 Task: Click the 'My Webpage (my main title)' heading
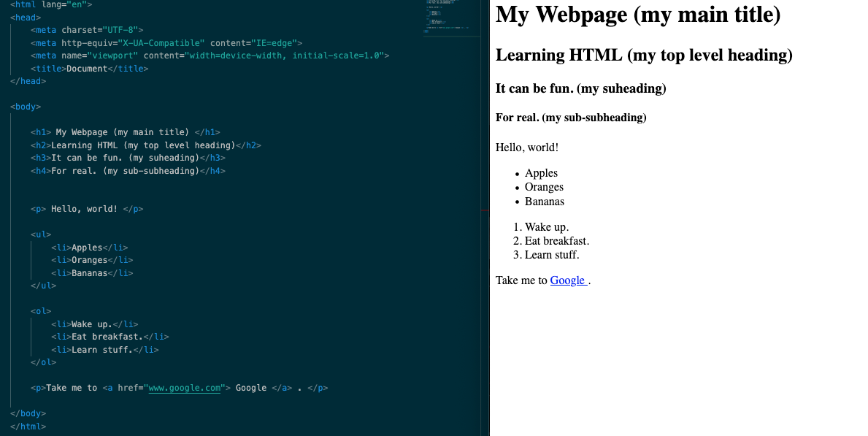(x=637, y=15)
